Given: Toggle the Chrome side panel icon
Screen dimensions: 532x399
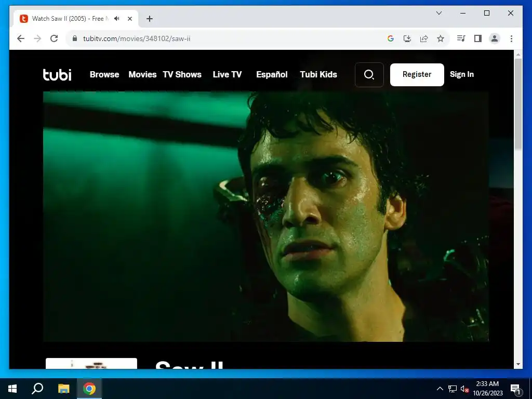Looking at the screenshot, I should click(x=478, y=38).
